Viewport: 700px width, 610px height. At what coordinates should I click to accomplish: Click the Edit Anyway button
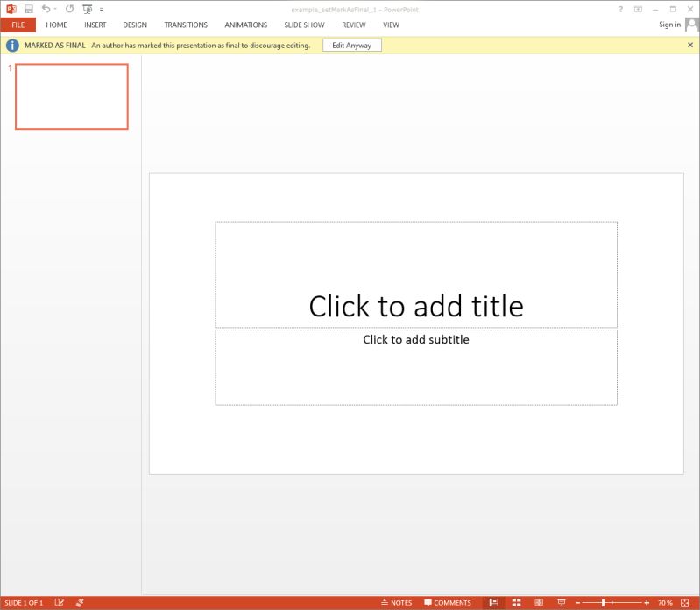[352, 45]
